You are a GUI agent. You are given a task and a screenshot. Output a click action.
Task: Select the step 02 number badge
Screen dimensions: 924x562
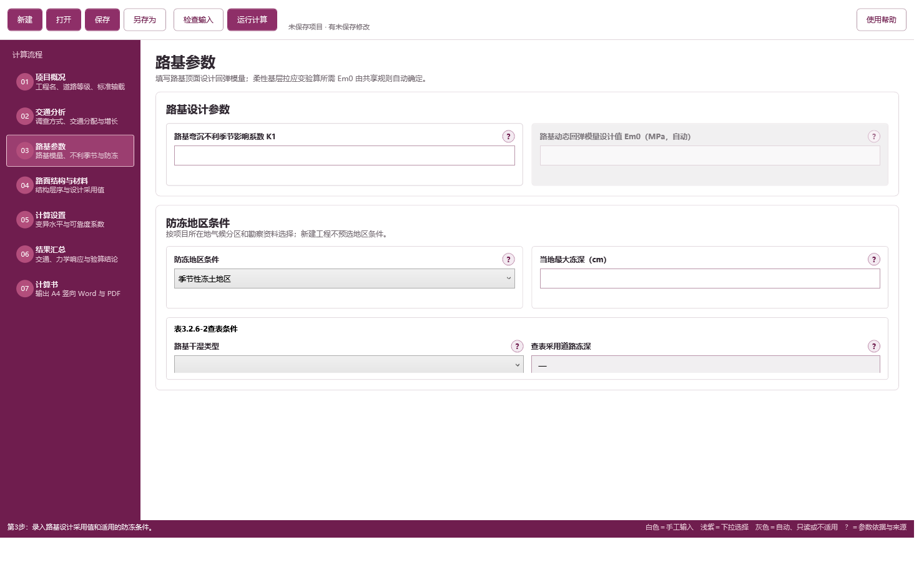25,116
